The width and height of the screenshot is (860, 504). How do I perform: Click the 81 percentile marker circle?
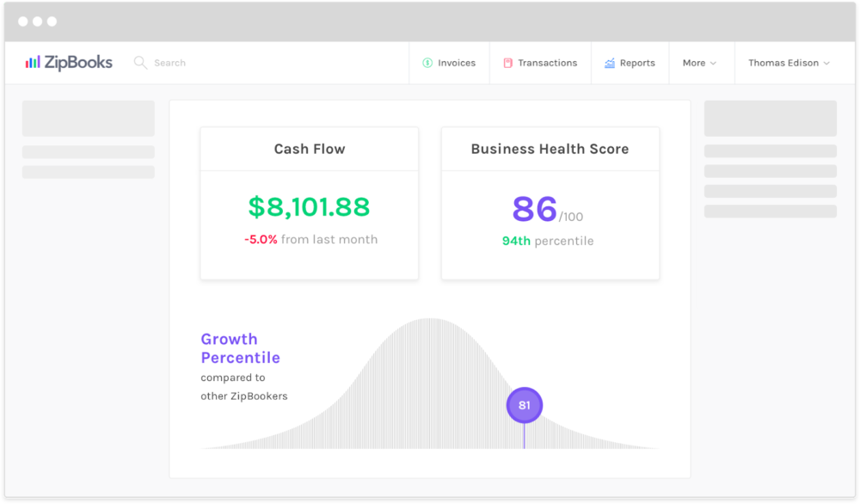click(525, 405)
